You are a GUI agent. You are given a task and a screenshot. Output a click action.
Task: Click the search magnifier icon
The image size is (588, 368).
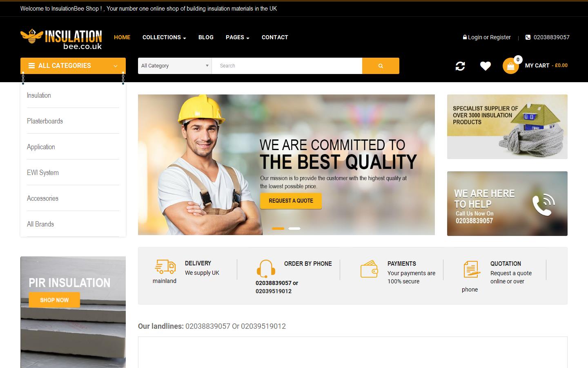click(380, 65)
